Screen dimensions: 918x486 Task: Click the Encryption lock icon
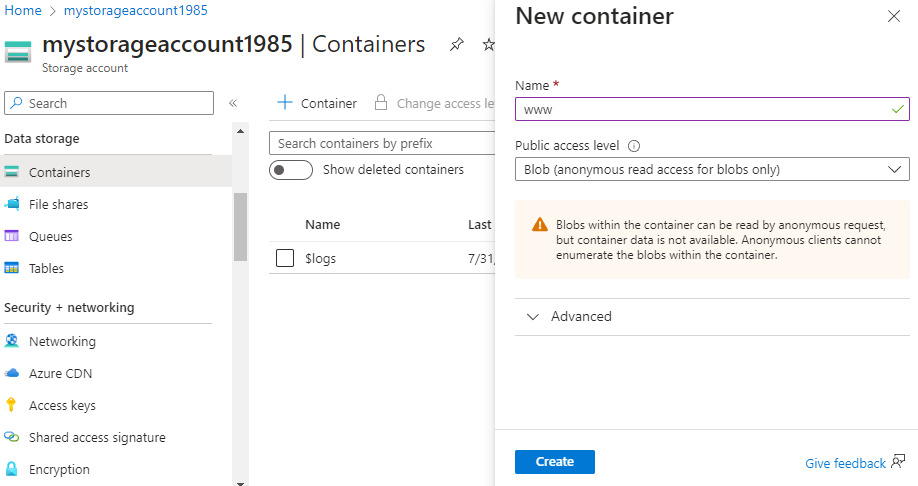pyautogui.click(x=11, y=469)
